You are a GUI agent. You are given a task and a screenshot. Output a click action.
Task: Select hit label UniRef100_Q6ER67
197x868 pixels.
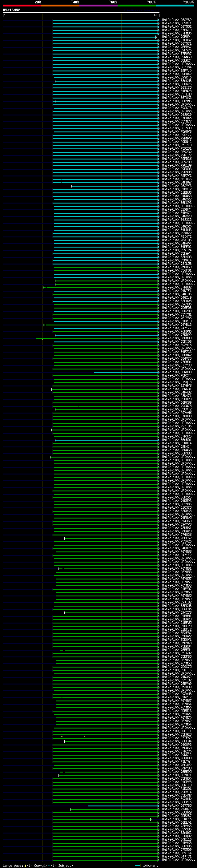click(x=177, y=47)
